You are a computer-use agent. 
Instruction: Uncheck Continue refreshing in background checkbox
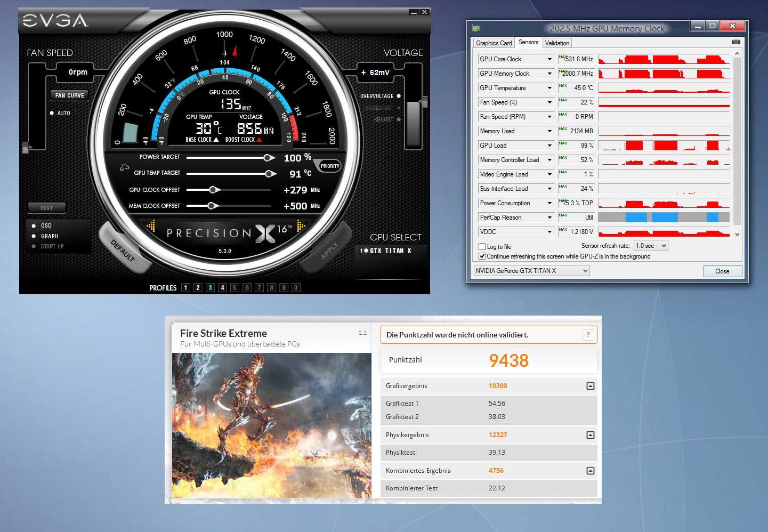pos(482,256)
